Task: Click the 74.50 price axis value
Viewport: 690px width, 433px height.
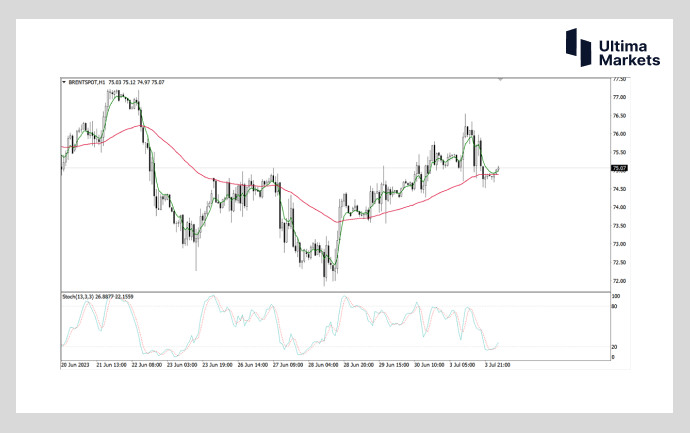Action: (619, 189)
